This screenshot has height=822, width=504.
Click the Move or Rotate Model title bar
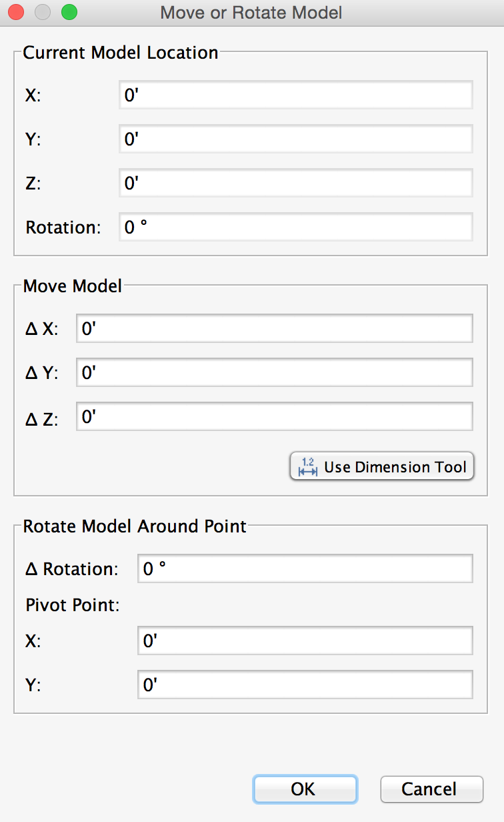point(251,12)
